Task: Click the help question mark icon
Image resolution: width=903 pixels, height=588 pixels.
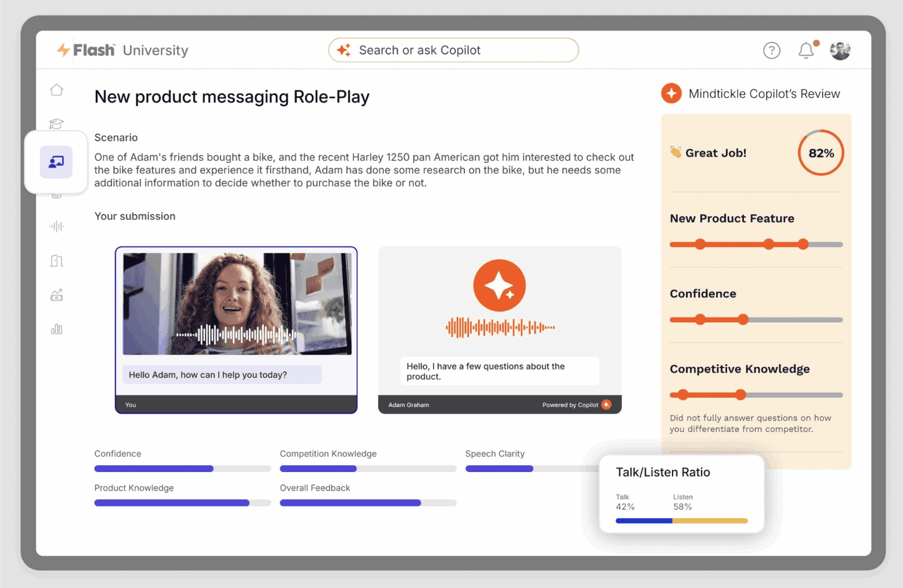Action: tap(771, 50)
